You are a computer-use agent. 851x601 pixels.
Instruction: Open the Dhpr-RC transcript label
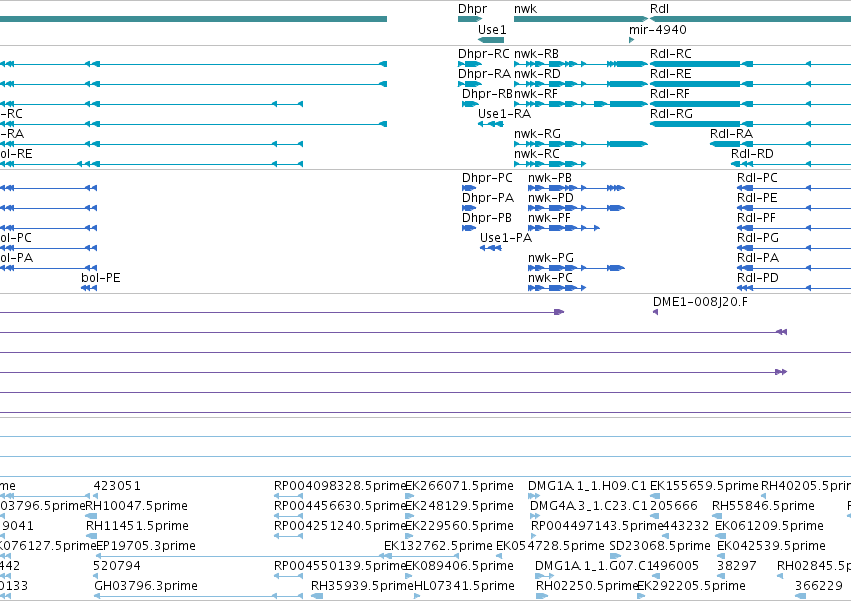(484, 54)
